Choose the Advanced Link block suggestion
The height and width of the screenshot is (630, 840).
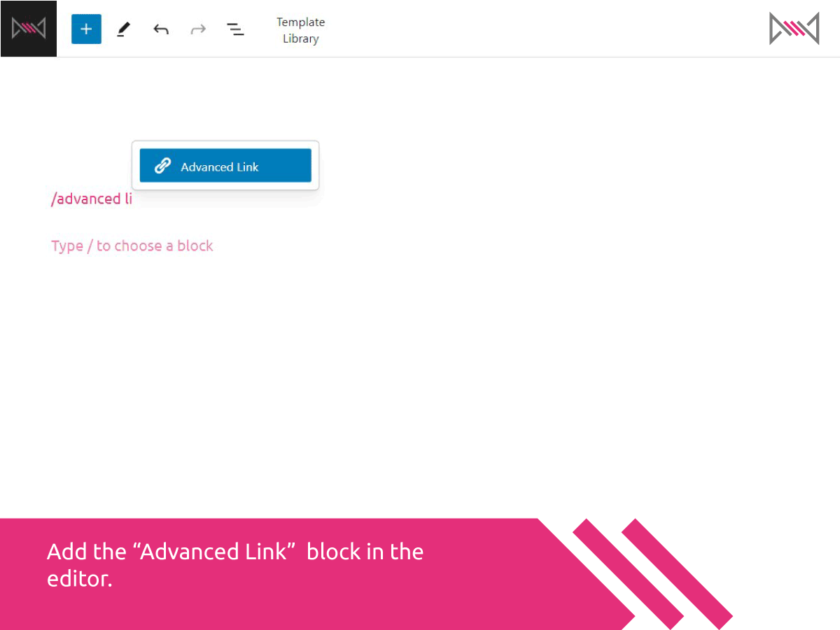(225, 166)
